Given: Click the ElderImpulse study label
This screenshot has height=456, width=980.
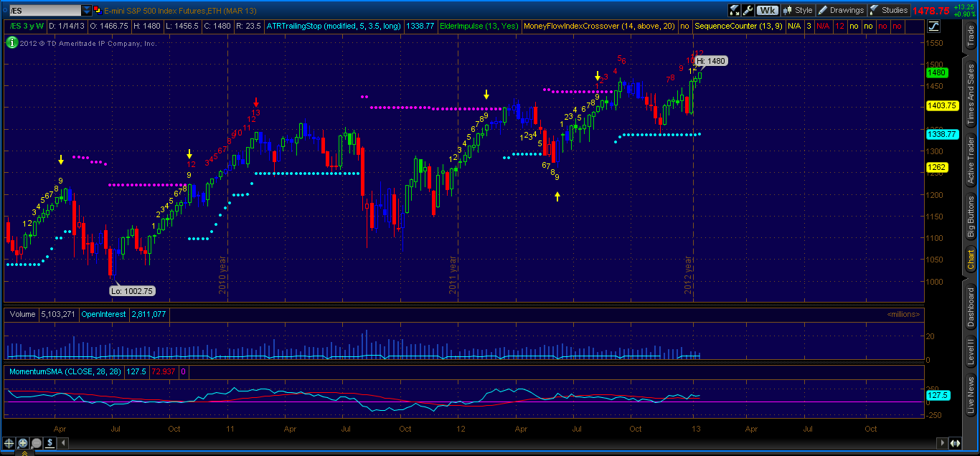Looking at the screenshot, I should (x=478, y=27).
